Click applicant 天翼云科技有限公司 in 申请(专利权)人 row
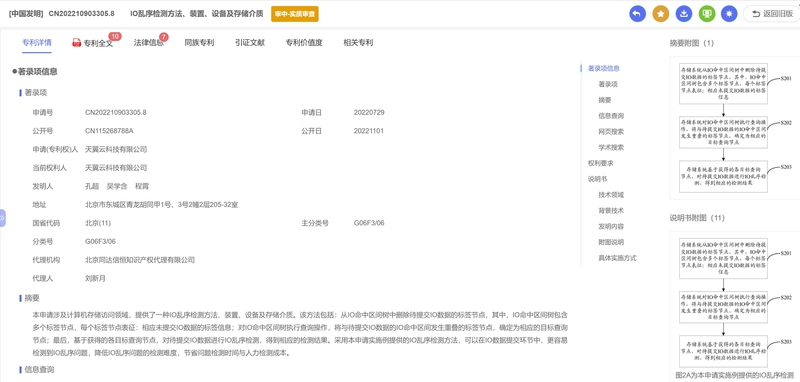The height and width of the screenshot is (382, 800). coord(116,149)
